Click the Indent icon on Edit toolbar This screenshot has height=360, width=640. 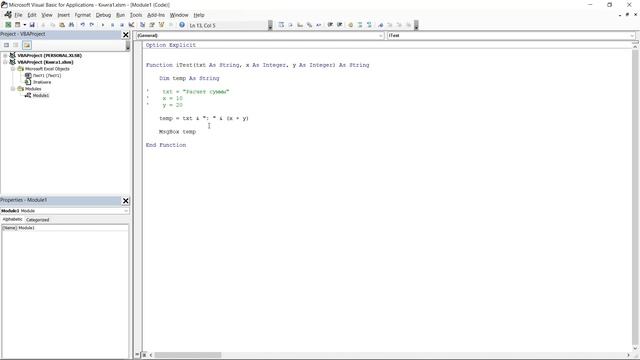(330, 25)
